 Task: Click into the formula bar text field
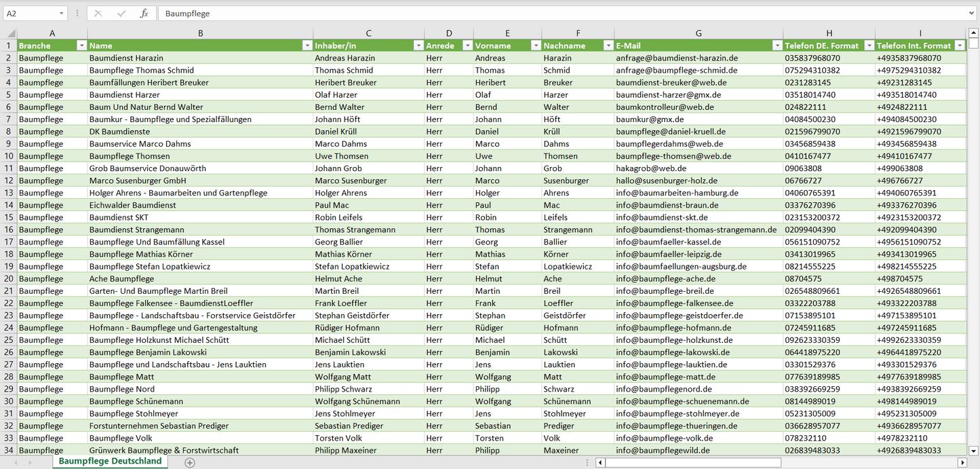[x=543, y=14]
